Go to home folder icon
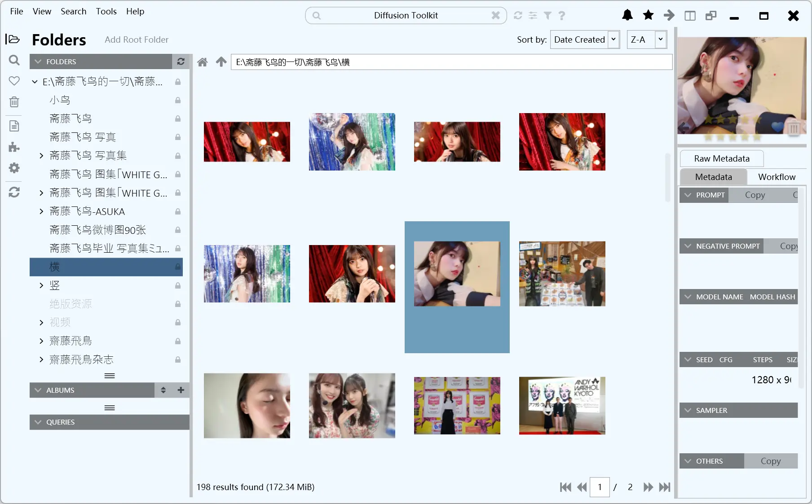 pyautogui.click(x=203, y=62)
